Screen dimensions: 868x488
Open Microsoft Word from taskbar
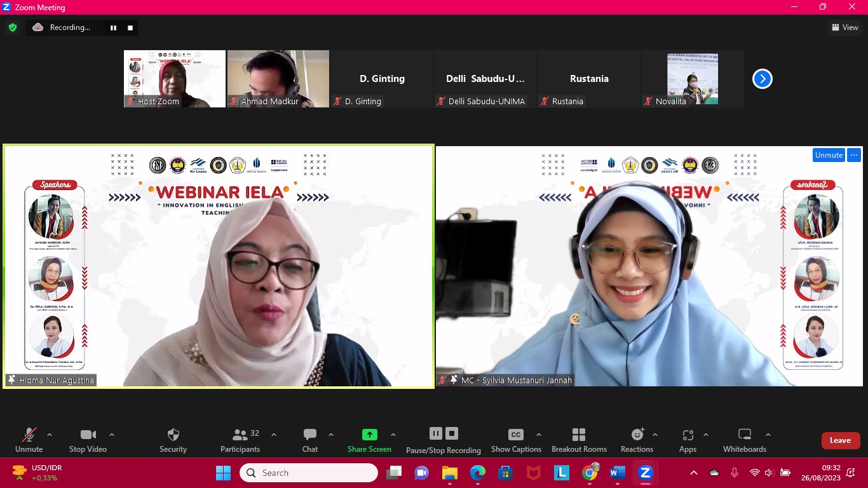pyautogui.click(x=618, y=473)
